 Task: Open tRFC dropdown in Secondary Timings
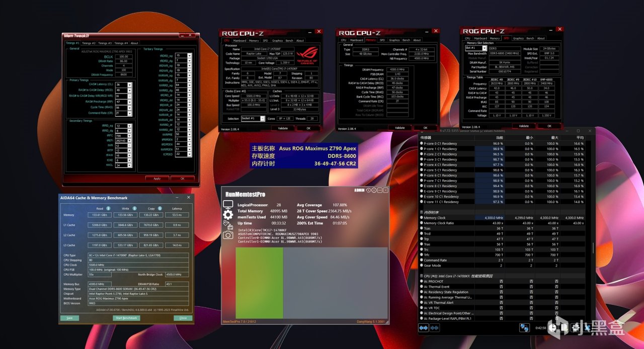tap(130, 136)
